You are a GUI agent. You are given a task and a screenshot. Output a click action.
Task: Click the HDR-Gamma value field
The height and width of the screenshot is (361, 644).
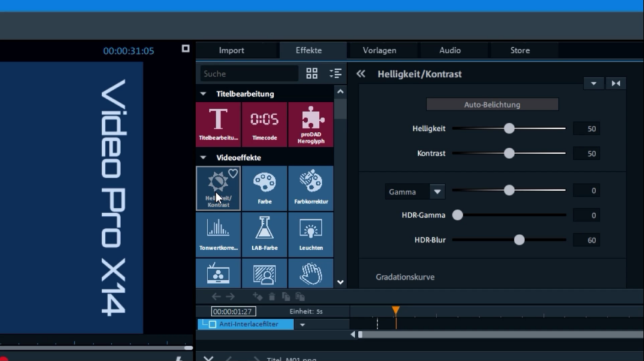587,215
